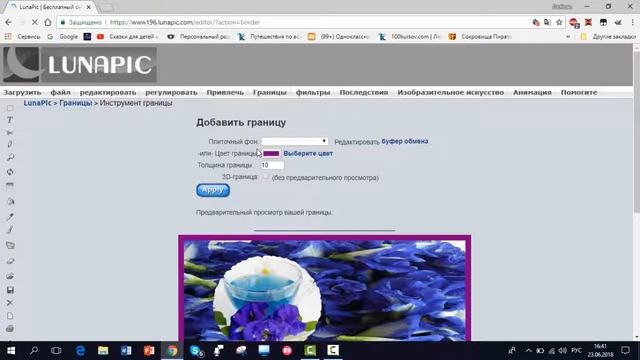Click the X delete icon in sidebar
Image resolution: width=640 pixels, height=360 pixels.
click(x=10, y=303)
